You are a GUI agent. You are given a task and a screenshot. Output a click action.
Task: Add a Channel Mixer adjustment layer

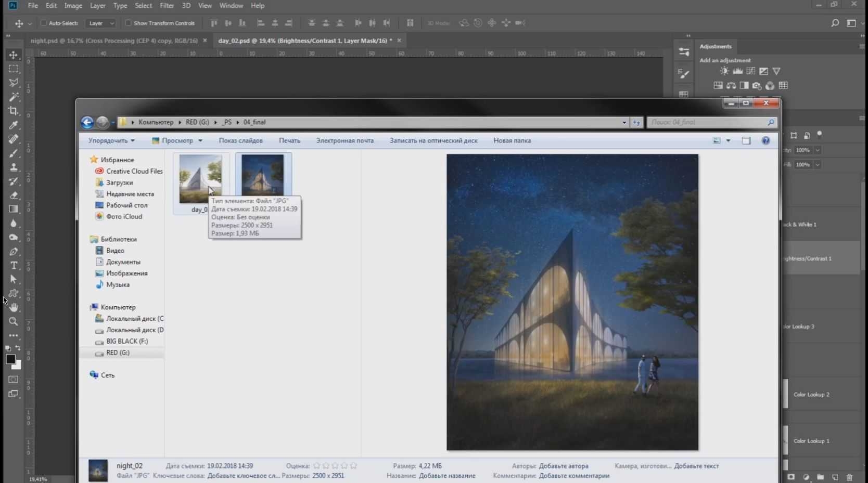[770, 85]
